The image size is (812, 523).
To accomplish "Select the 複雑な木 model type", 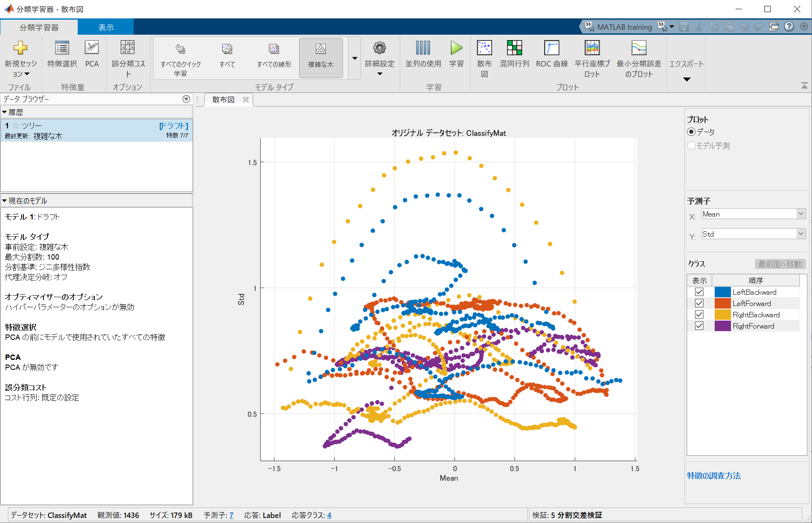I will tap(321, 58).
